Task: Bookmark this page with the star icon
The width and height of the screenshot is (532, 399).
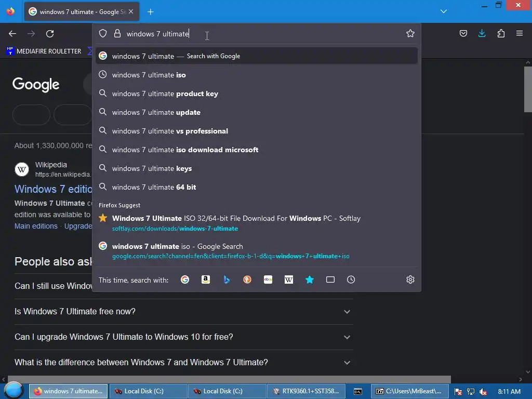Action: point(410,33)
